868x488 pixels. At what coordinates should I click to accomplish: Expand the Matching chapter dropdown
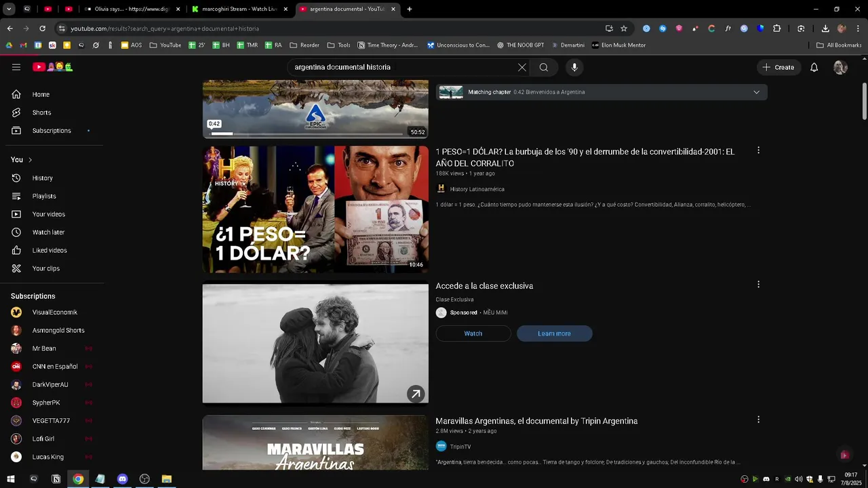click(756, 92)
